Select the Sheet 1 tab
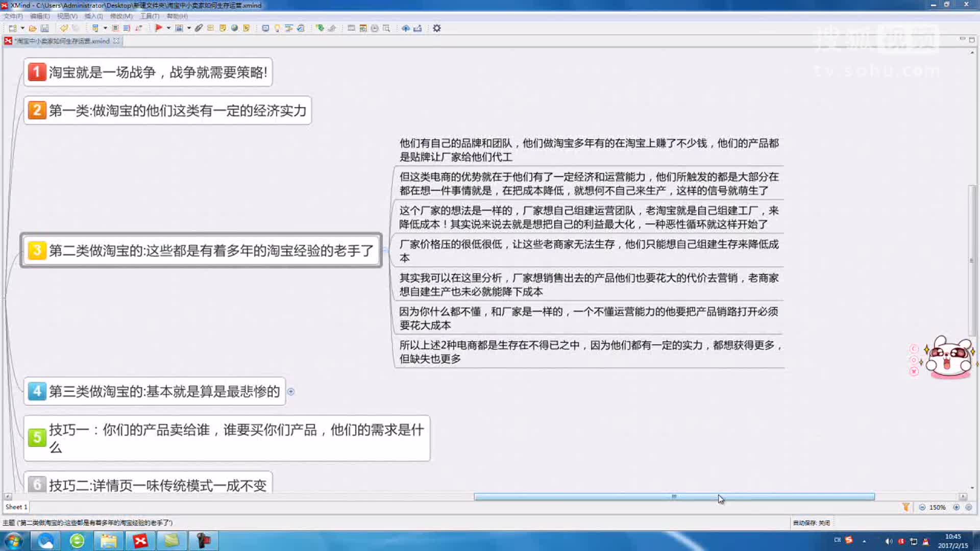 click(15, 507)
